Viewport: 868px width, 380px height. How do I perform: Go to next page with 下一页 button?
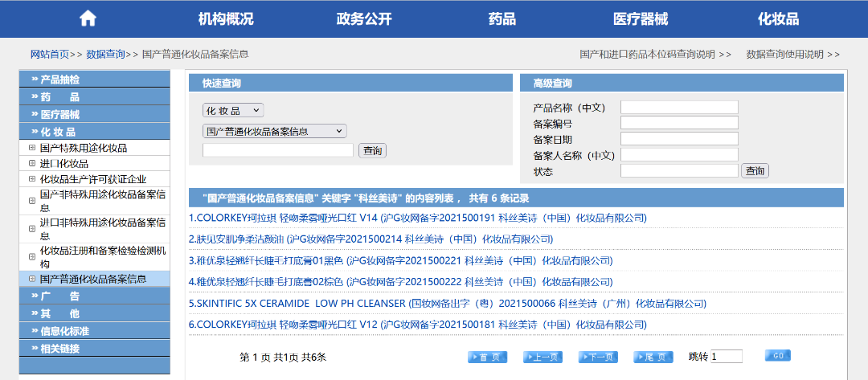(x=598, y=357)
